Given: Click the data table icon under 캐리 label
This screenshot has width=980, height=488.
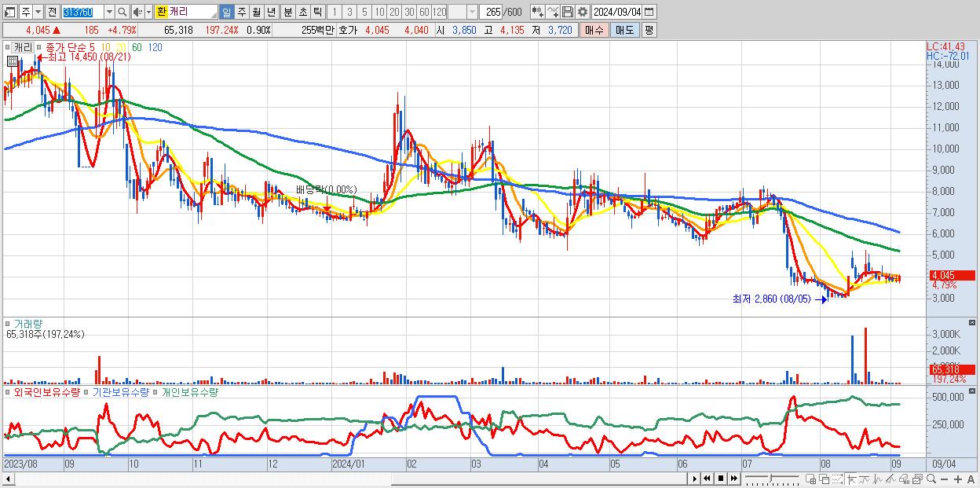Looking at the screenshot, I should point(12,61).
